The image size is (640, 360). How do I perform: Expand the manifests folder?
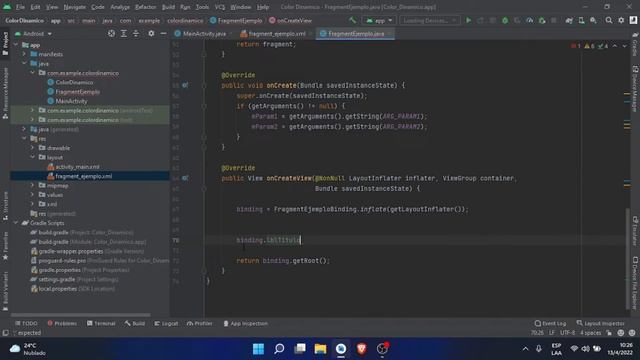24,54
